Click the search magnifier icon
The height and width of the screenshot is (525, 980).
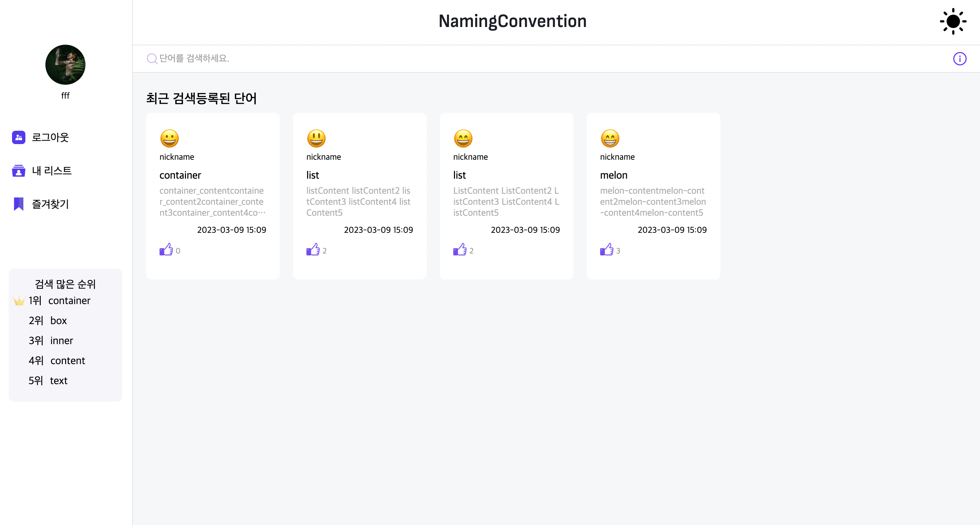tap(152, 59)
